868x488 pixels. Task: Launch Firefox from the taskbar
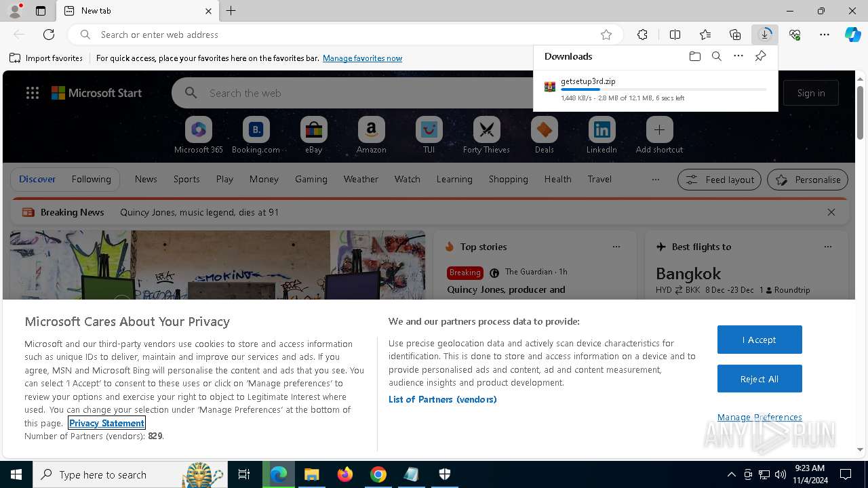click(345, 474)
